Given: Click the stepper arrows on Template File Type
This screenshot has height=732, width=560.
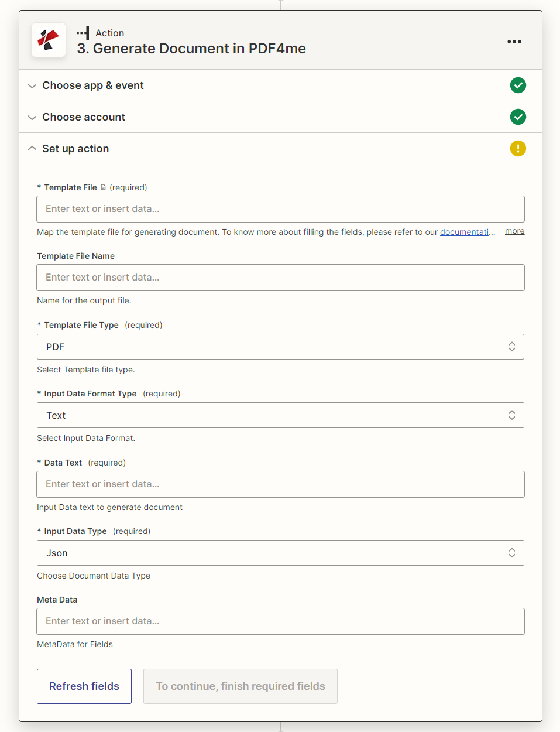Looking at the screenshot, I should point(512,347).
